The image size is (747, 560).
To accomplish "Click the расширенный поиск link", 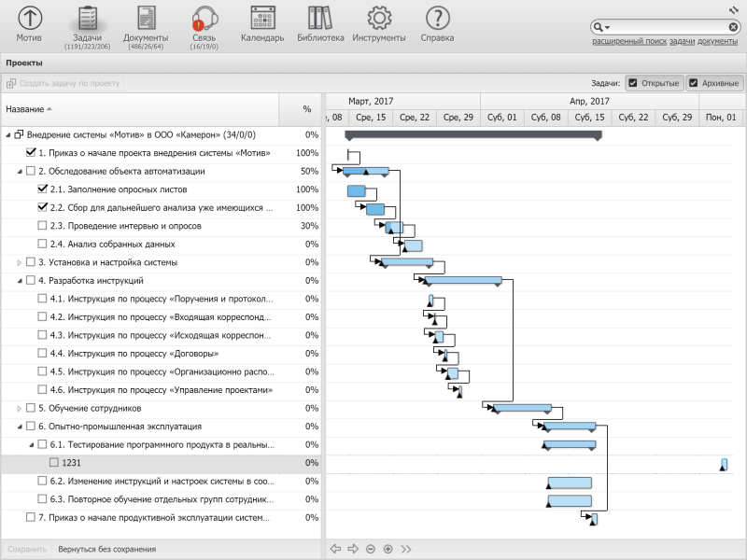I will point(627,41).
